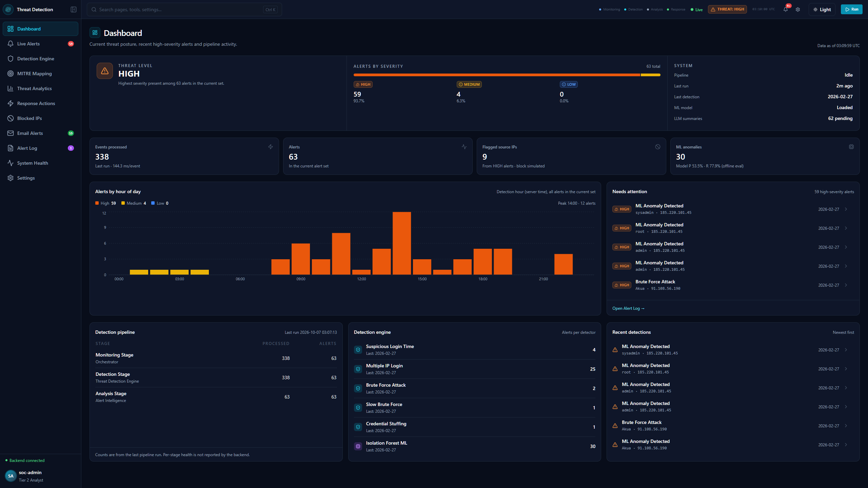Click the Credential Stuffing shield icon
Viewport: 868px width, 488px height.
pos(358,427)
